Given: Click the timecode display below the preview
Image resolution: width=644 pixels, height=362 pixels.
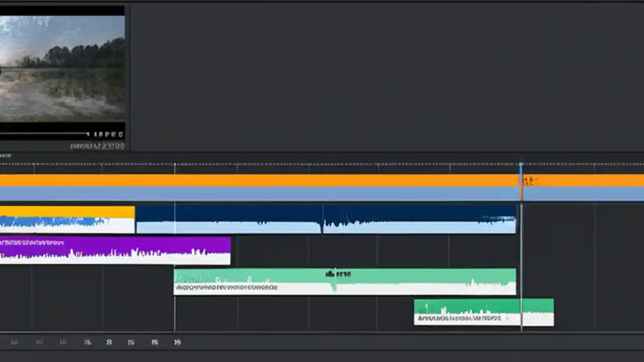Looking at the screenshot, I should pyautogui.click(x=97, y=146).
